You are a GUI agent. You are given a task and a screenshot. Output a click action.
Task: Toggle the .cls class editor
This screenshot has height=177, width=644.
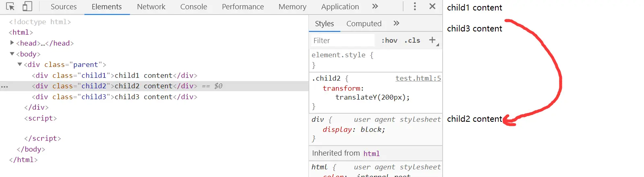pos(412,40)
